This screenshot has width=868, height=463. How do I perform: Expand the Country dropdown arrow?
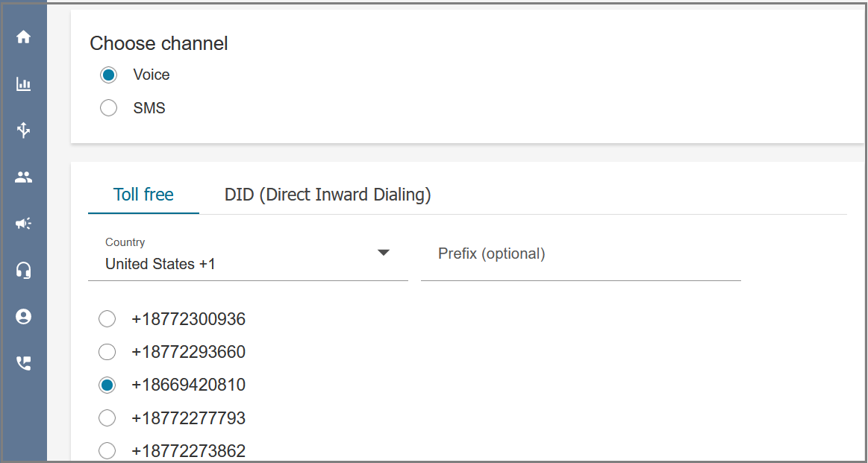pyautogui.click(x=384, y=253)
